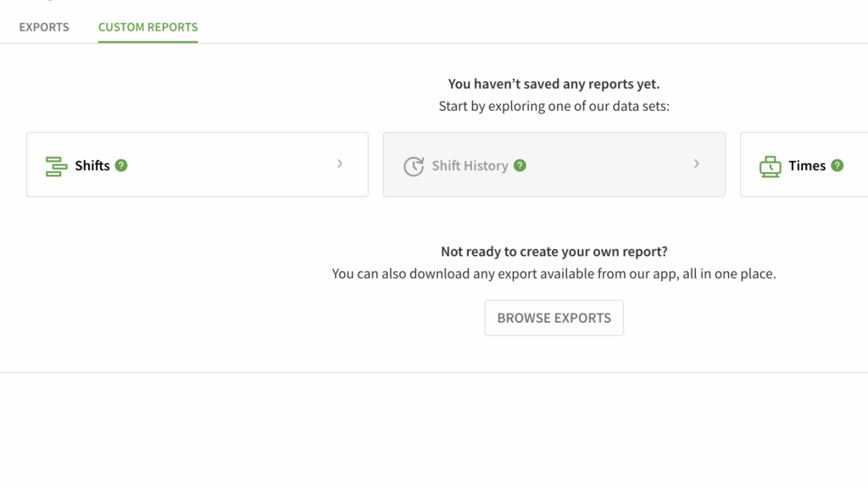Click the "Start by exploring" data sets text
The image size is (868, 488).
(554, 106)
